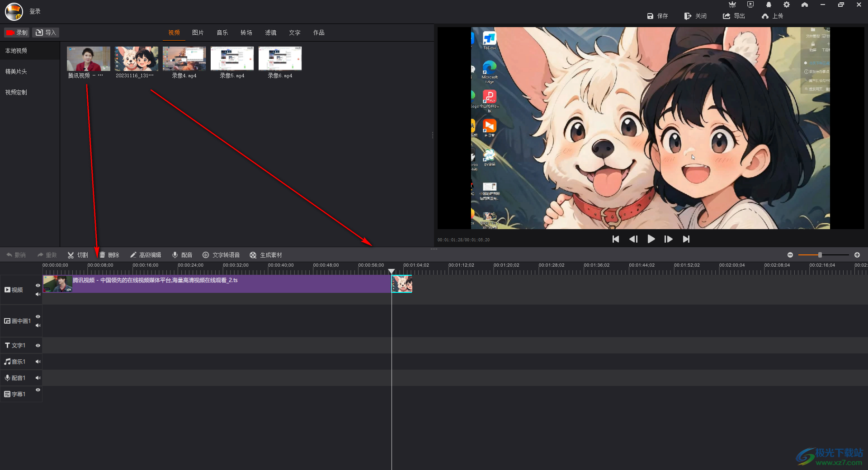Toggle visibility of the 字幕1 track
The height and width of the screenshot is (470, 868).
(x=38, y=390)
